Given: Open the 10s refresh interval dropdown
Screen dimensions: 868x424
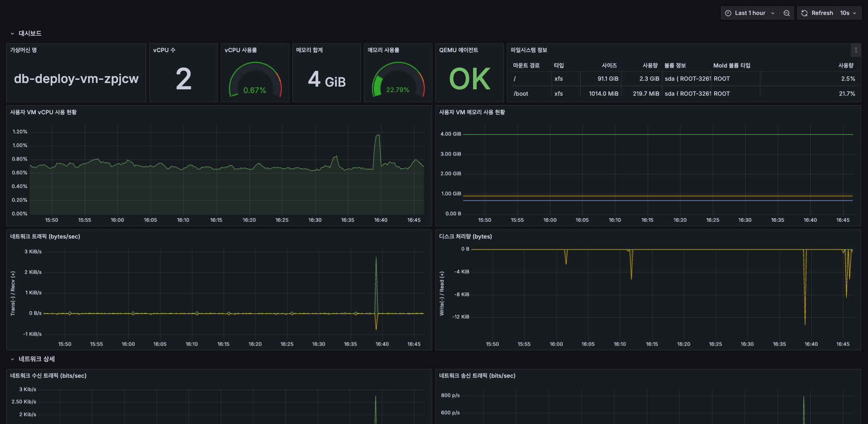Looking at the screenshot, I should click(x=848, y=13).
